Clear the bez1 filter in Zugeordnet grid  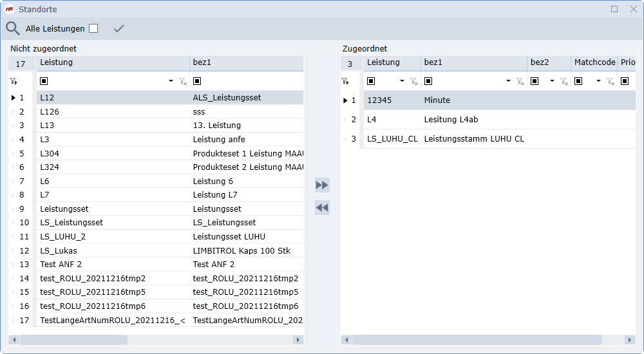tap(519, 82)
